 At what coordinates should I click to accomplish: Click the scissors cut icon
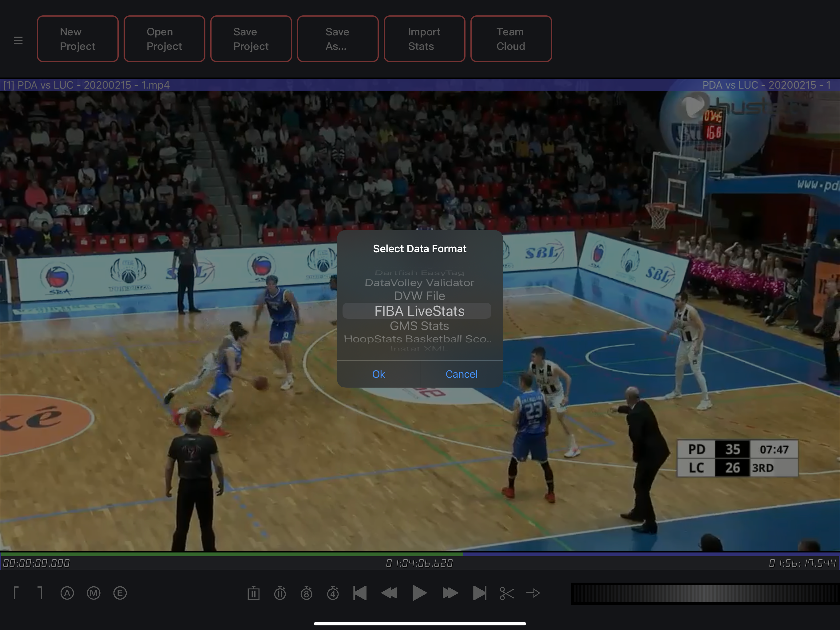pyautogui.click(x=506, y=593)
